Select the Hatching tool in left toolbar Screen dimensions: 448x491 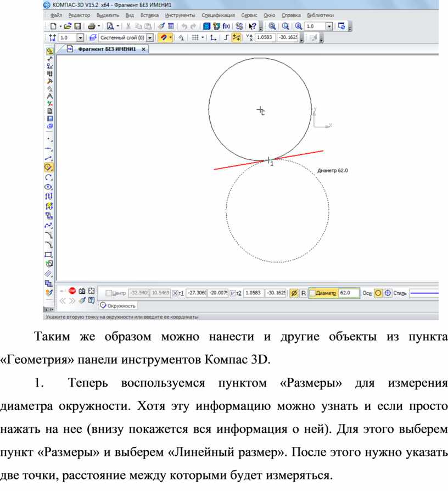click(x=48, y=273)
